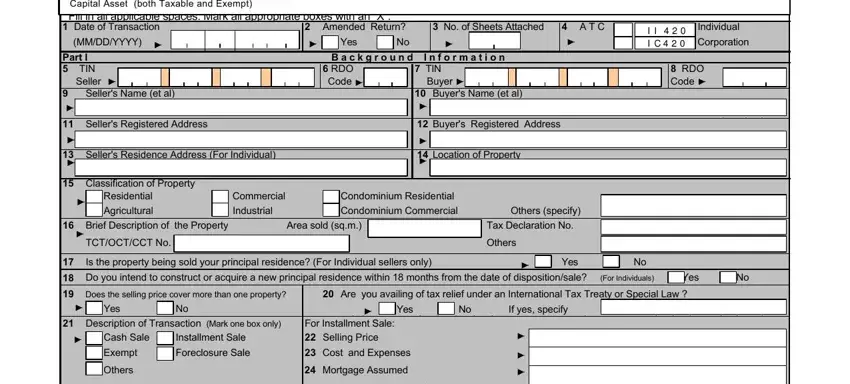Check Yes for more than one property
This screenshot has height=384, width=850.
[x=94, y=308]
